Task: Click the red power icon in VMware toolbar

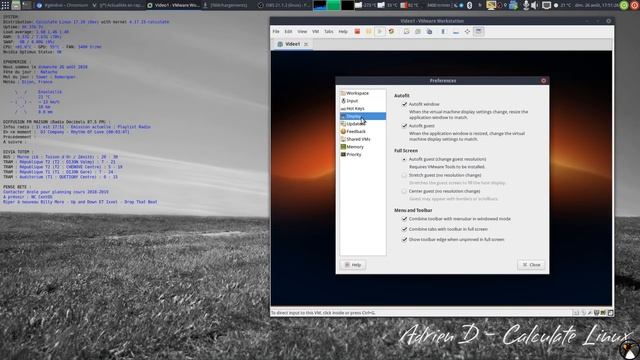Action: (x=357, y=31)
